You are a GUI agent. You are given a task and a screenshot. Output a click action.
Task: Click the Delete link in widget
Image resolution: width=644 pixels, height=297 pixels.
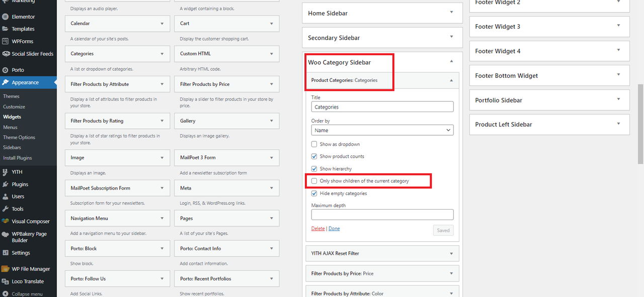(x=318, y=229)
